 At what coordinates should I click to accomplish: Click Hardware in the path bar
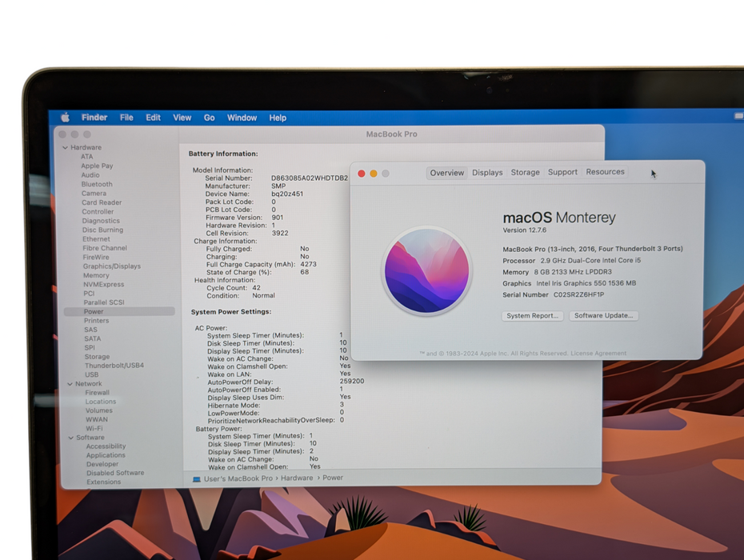pos(297,478)
